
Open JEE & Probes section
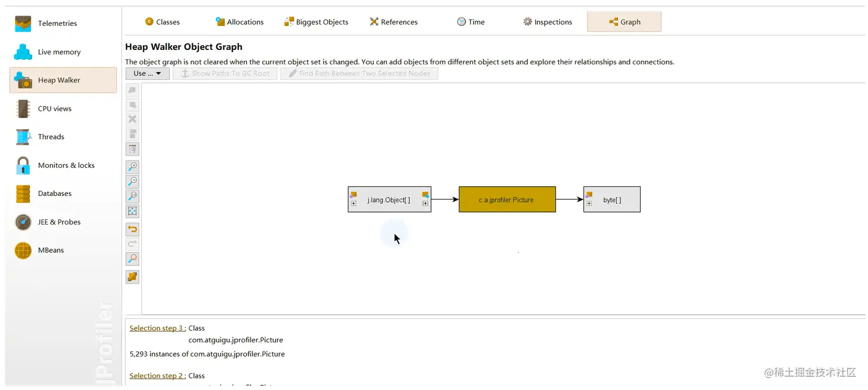[63, 222]
